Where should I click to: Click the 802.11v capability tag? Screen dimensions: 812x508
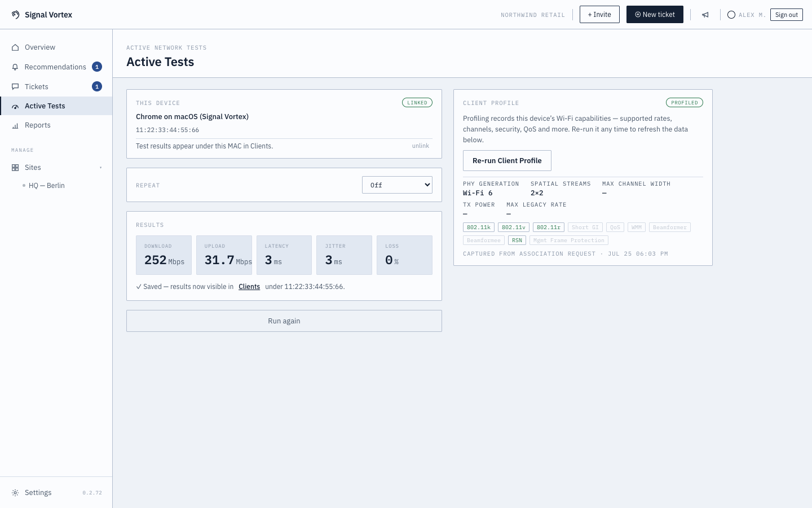tap(514, 227)
